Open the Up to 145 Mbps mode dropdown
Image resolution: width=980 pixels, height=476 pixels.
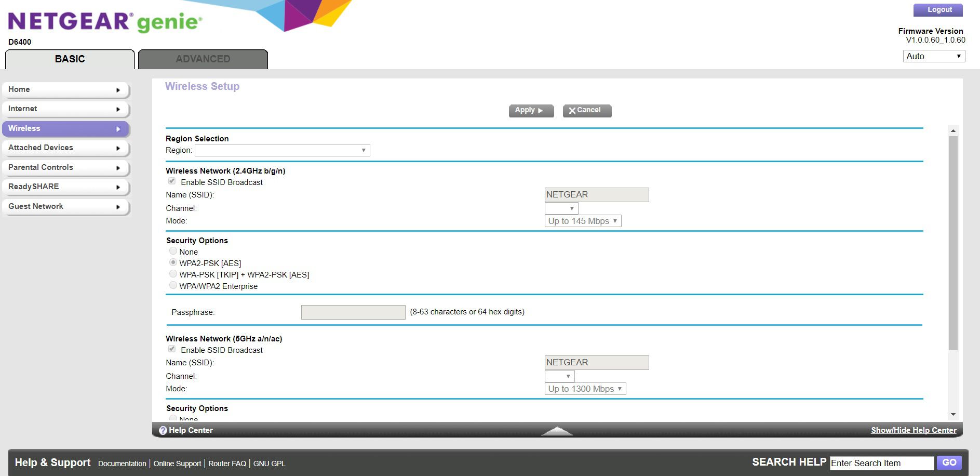point(583,221)
